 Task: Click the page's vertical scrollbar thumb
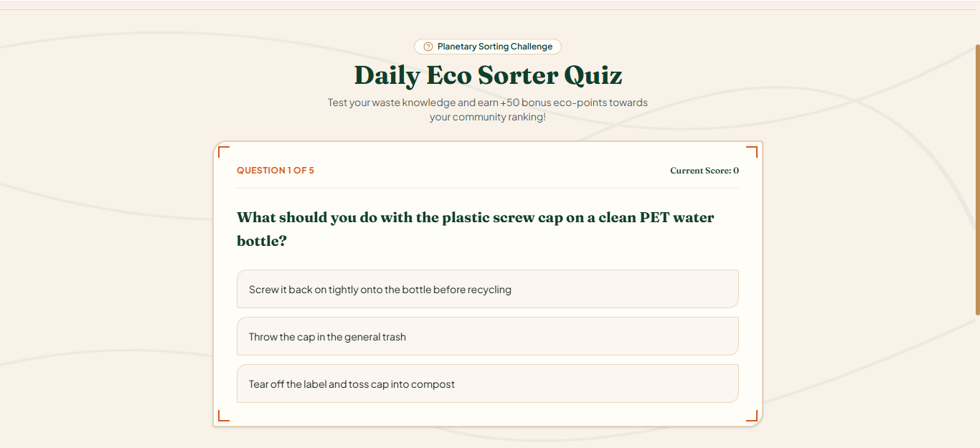pos(977,179)
